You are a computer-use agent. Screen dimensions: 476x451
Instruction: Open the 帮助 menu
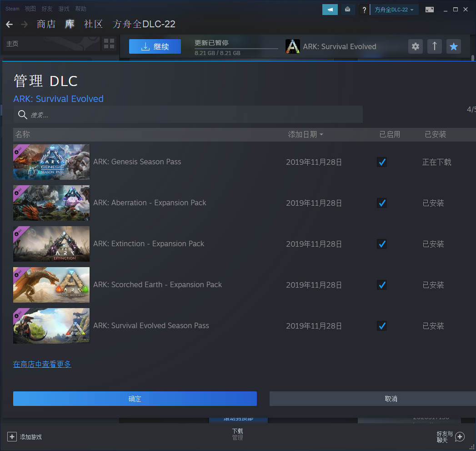tap(81, 9)
